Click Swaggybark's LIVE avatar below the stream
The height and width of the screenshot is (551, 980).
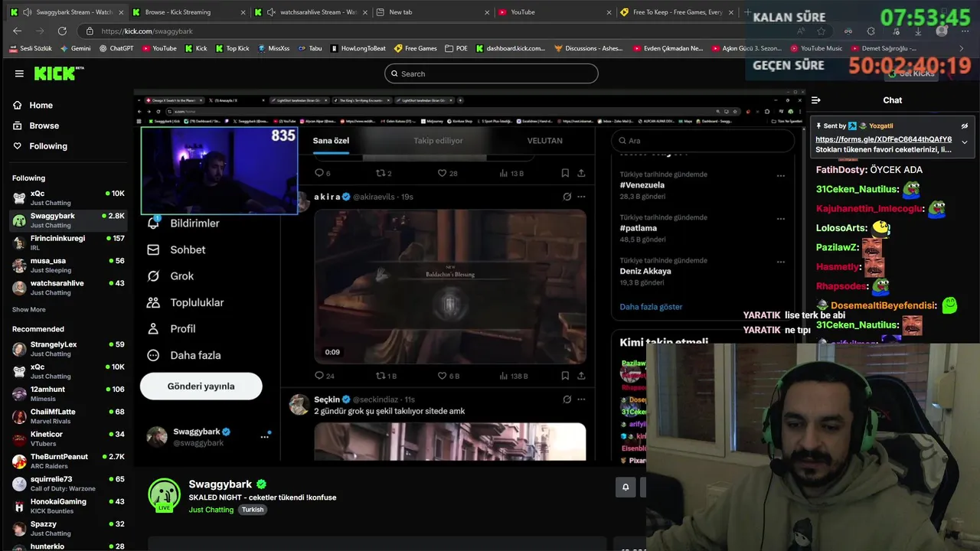tap(164, 495)
